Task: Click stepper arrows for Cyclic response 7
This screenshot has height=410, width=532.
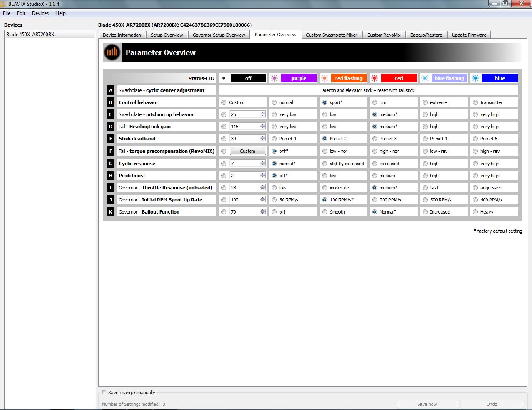Action: coord(263,164)
